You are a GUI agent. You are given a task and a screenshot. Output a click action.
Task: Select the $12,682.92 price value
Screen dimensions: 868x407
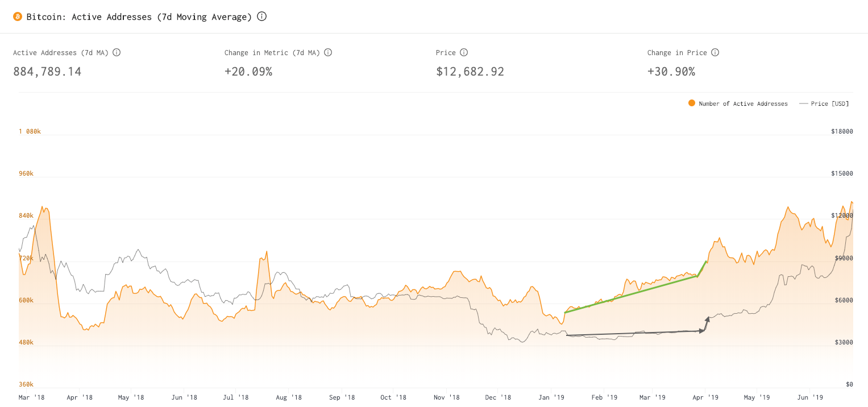pos(470,72)
